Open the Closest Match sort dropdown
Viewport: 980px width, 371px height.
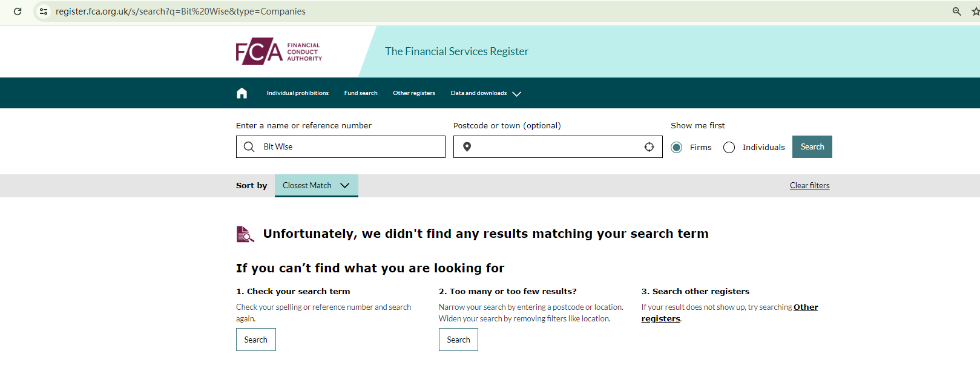317,185
